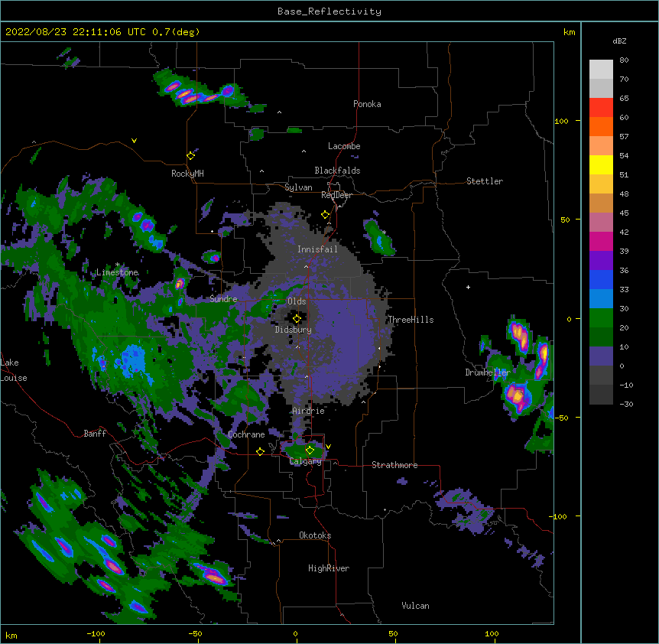659x644 pixels.
Task: Click the RedDeer label
Action: pyautogui.click(x=336, y=195)
